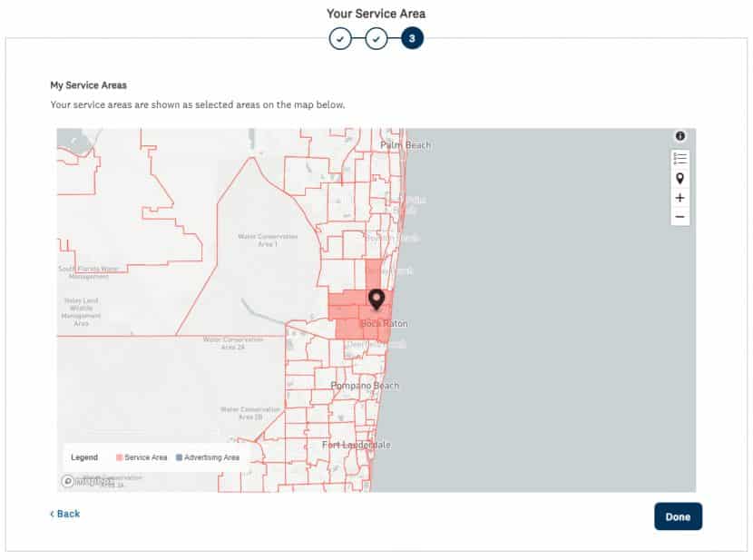This screenshot has height=560, width=753.
Task: Click the Palm Beach label on the map
Action: tap(406, 145)
